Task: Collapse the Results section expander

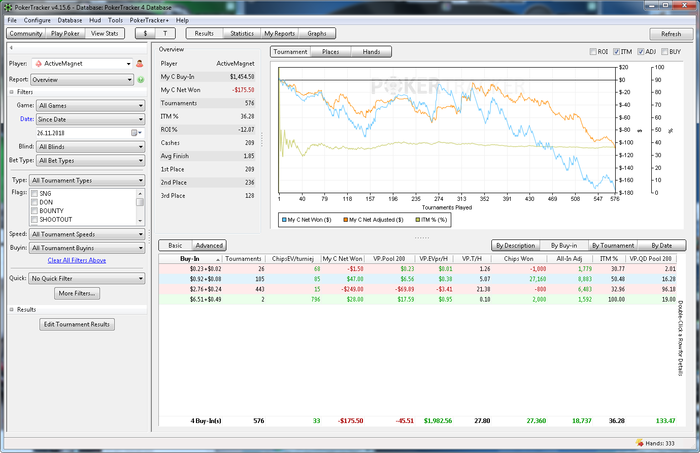Action: [12, 310]
